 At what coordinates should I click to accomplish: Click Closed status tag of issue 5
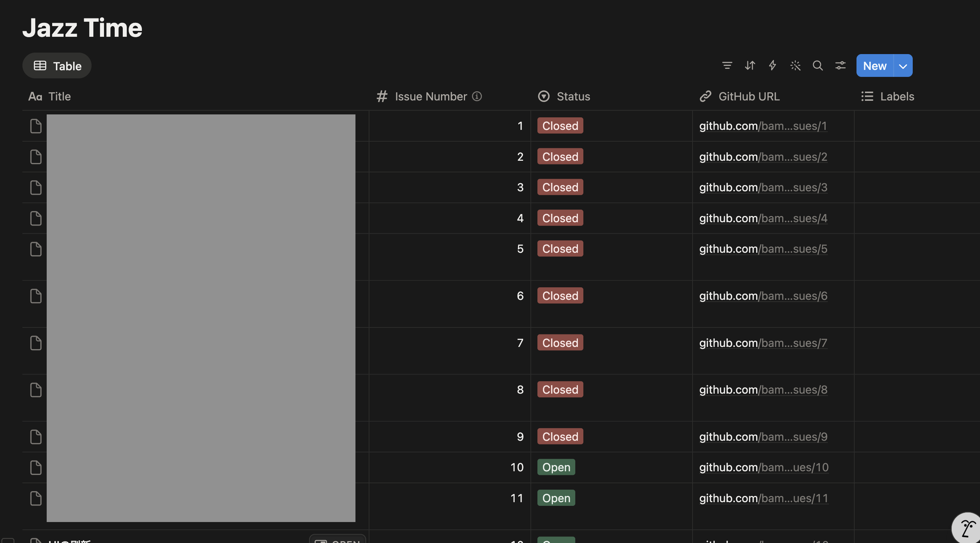(x=560, y=249)
